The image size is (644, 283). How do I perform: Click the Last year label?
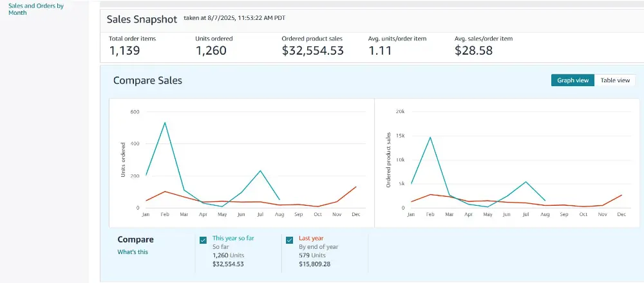311,238
